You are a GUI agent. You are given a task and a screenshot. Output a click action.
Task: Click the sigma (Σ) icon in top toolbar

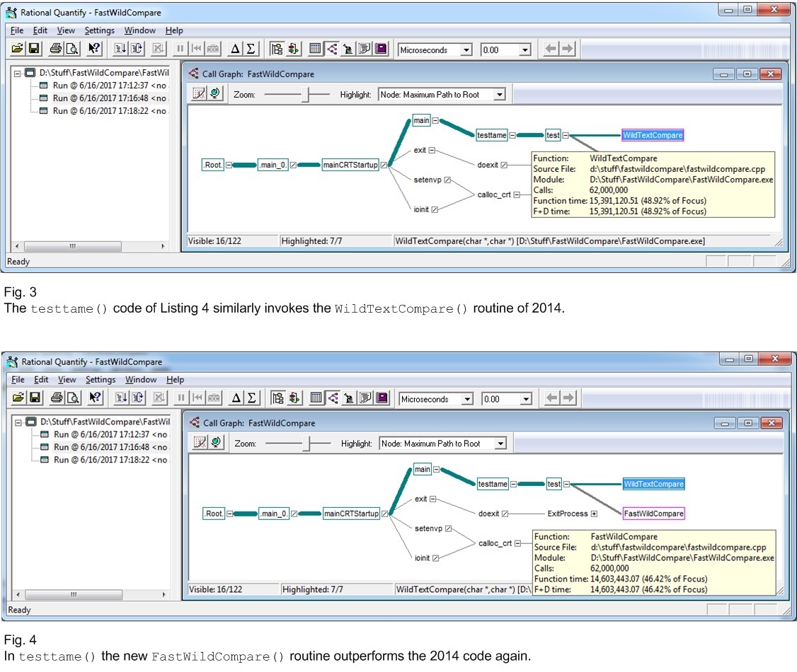(251, 50)
